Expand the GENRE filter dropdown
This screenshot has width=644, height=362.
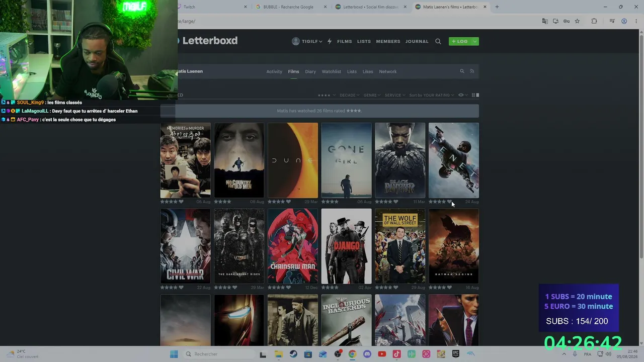372,95
